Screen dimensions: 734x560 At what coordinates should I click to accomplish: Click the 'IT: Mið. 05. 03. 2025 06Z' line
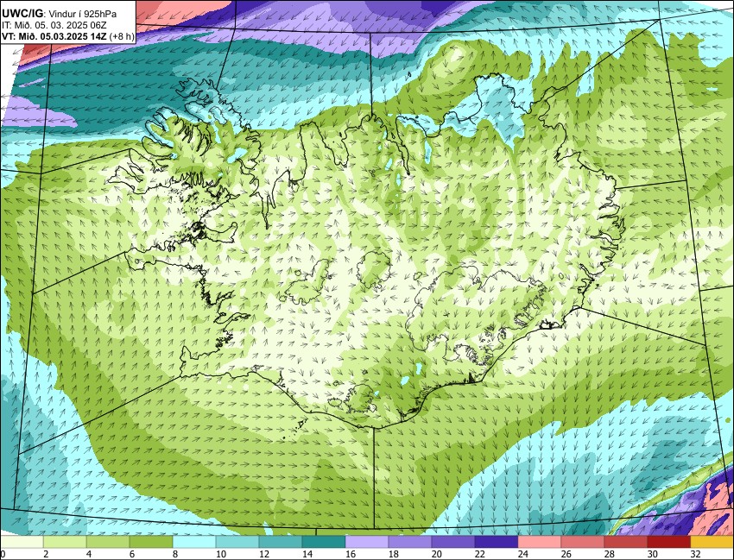[x=53, y=25]
